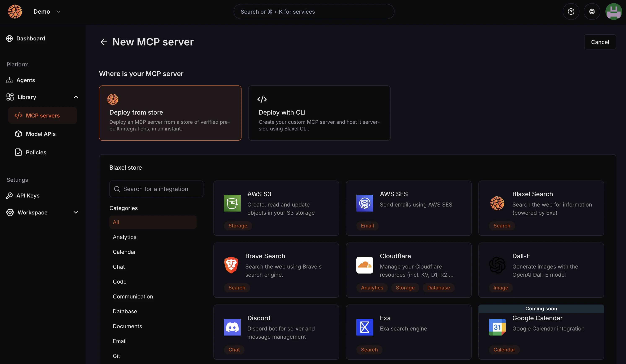
Task: Click the back arrow next to New MCP server
Action: 104,42
